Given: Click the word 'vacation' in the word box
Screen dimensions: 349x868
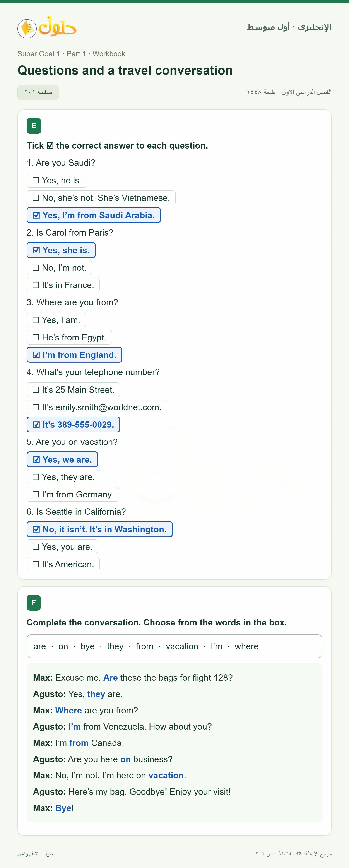Looking at the screenshot, I should tap(182, 646).
